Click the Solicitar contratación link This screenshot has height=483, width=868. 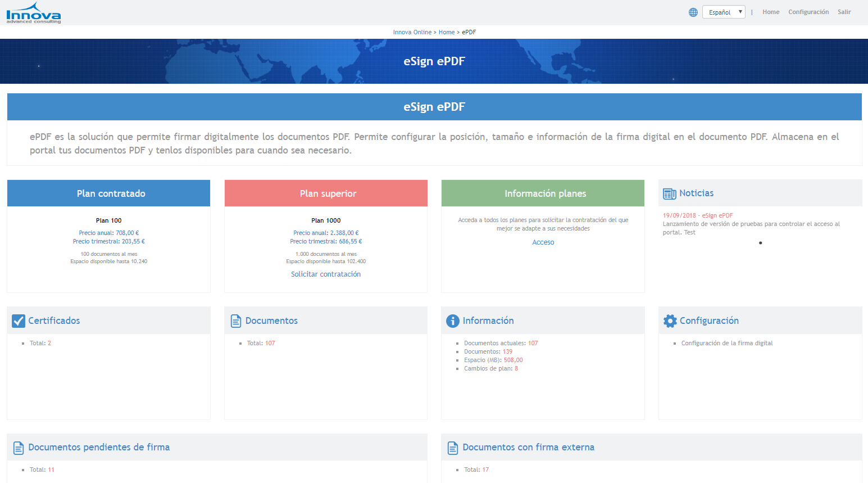click(x=326, y=274)
